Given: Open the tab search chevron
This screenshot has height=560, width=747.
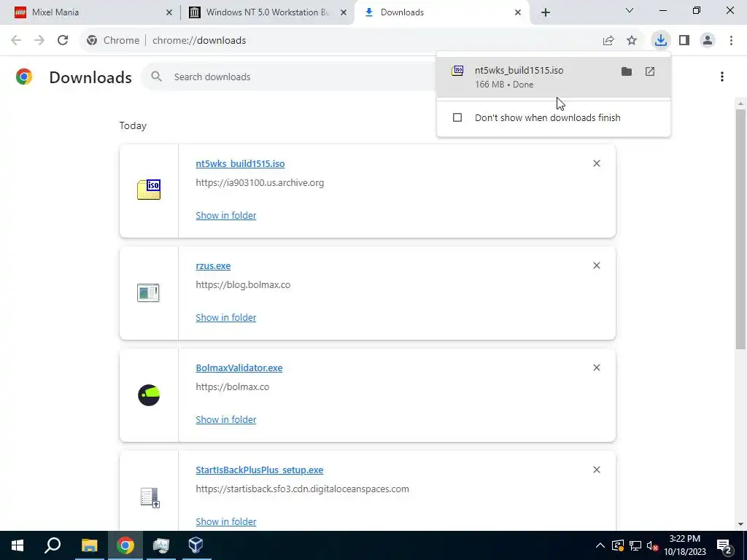Looking at the screenshot, I should pos(630,10).
